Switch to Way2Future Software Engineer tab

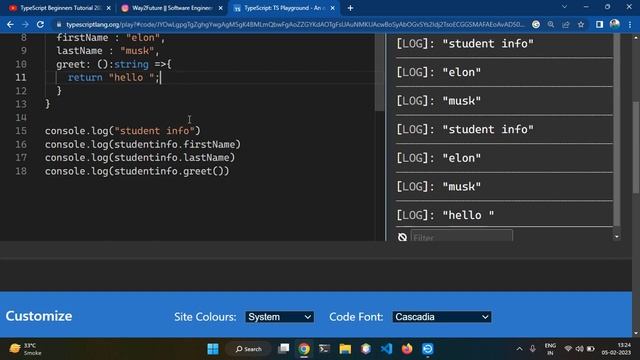171,8
